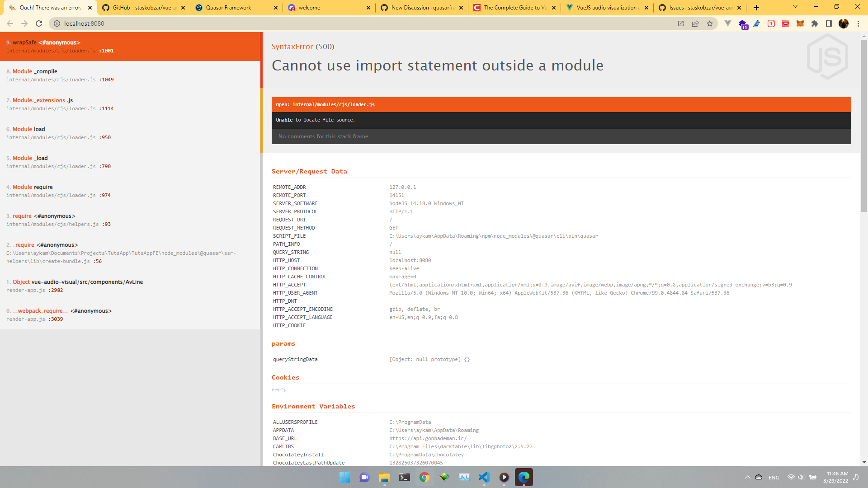The height and width of the screenshot is (488, 868).
Task: Switch to the Quasar Framework tab
Action: pos(228,8)
